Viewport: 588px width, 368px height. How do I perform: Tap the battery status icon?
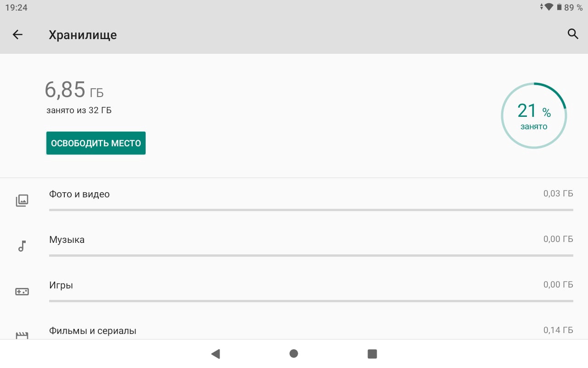click(559, 7)
